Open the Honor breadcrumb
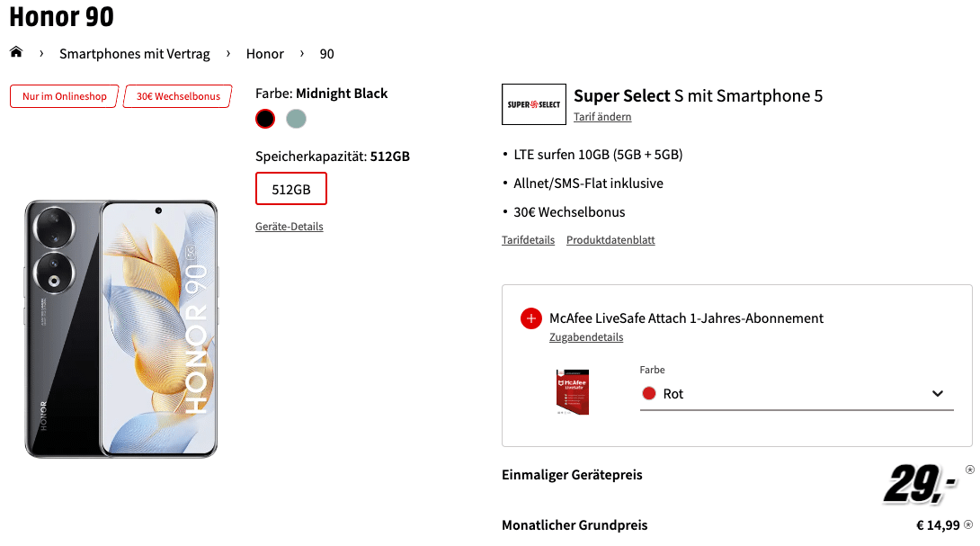This screenshot has width=980, height=546. tap(265, 54)
